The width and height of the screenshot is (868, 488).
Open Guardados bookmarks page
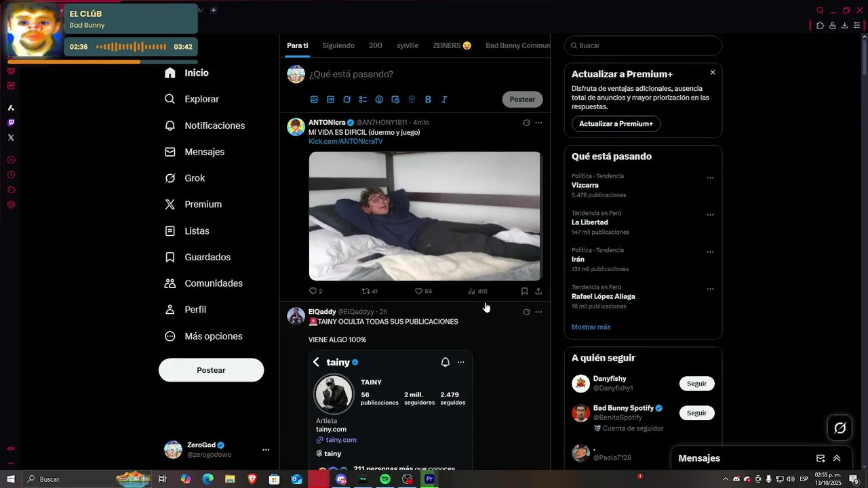click(x=197, y=257)
